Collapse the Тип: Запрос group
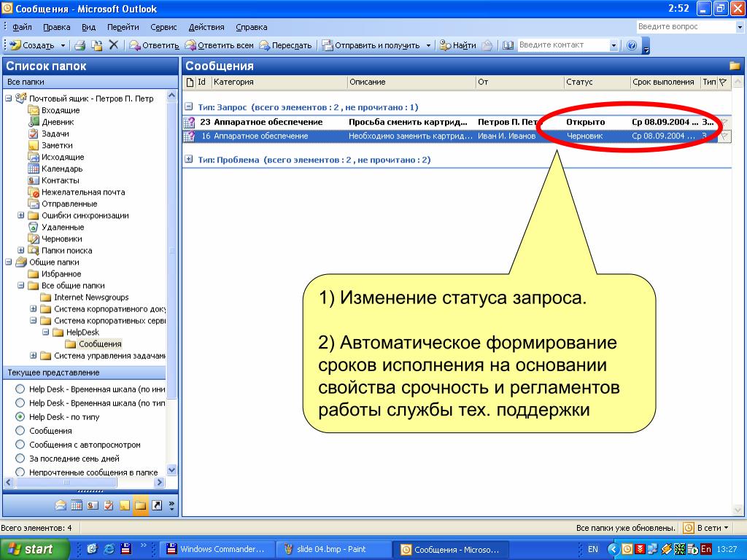 pyautogui.click(x=189, y=106)
